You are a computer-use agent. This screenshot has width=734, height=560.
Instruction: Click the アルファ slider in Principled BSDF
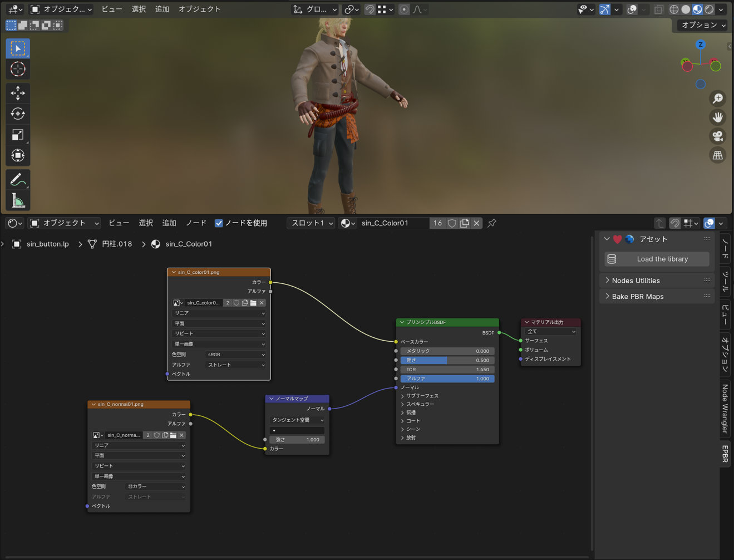(447, 379)
